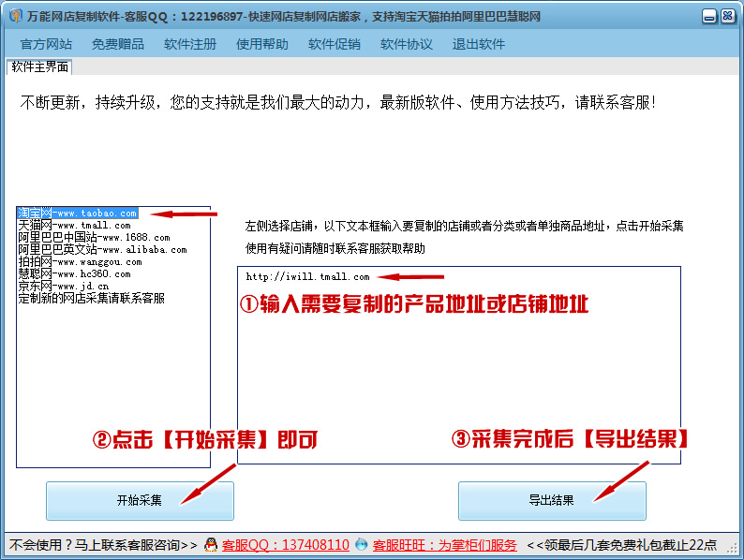Select 慧聪网-www.hc360.com list entry
The width and height of the screenshot is (744, 560).
(x=74, y=273)
